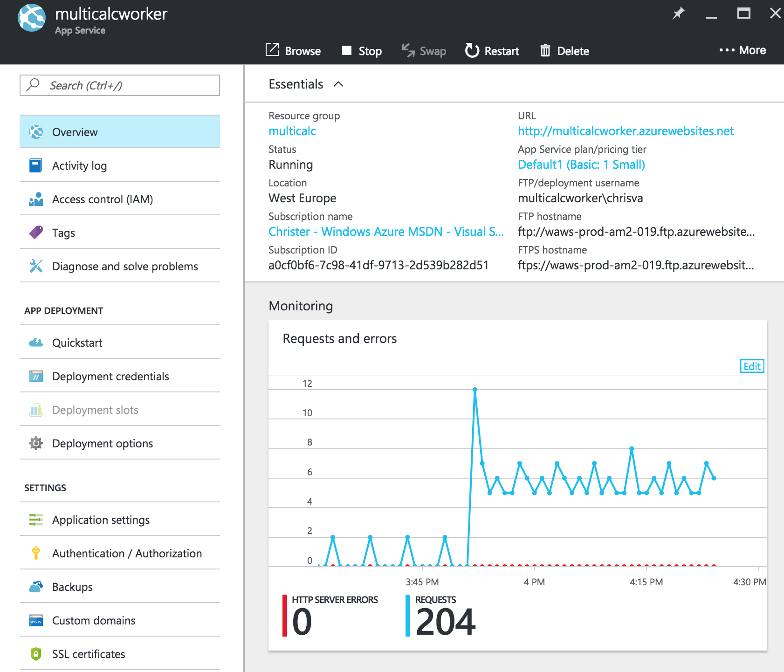Image resolution: width=784 pixels, height=672 pixels.
Task: Select the multicalcworker\chrisva username
Action: tap(580, 198)
